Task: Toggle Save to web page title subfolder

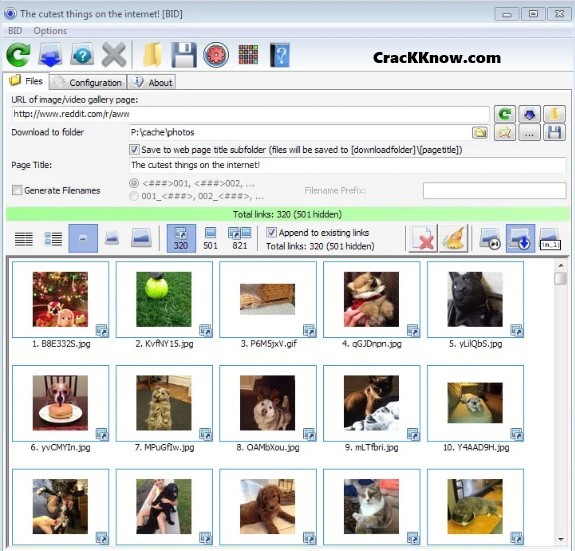Action: (x=134, y=150)
